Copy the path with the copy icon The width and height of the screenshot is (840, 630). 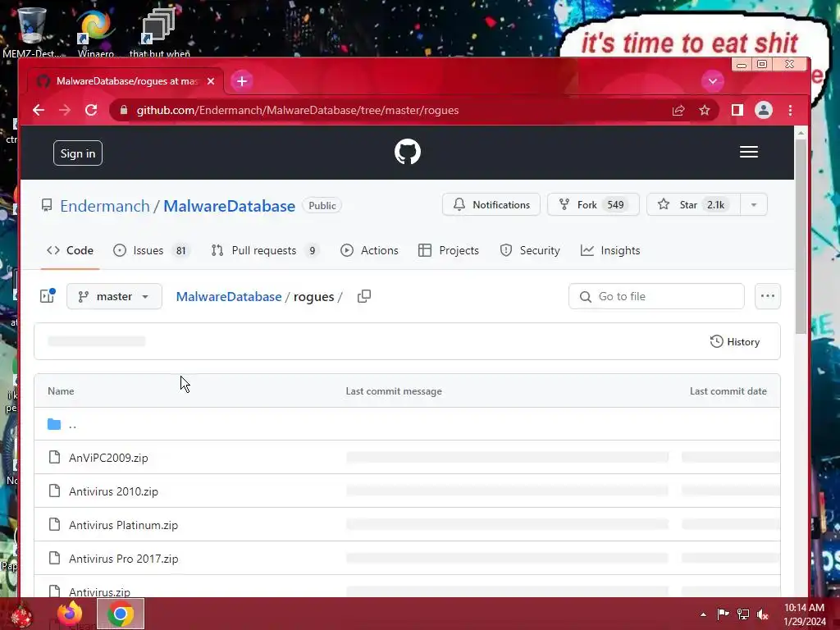[x=364, y=296]
